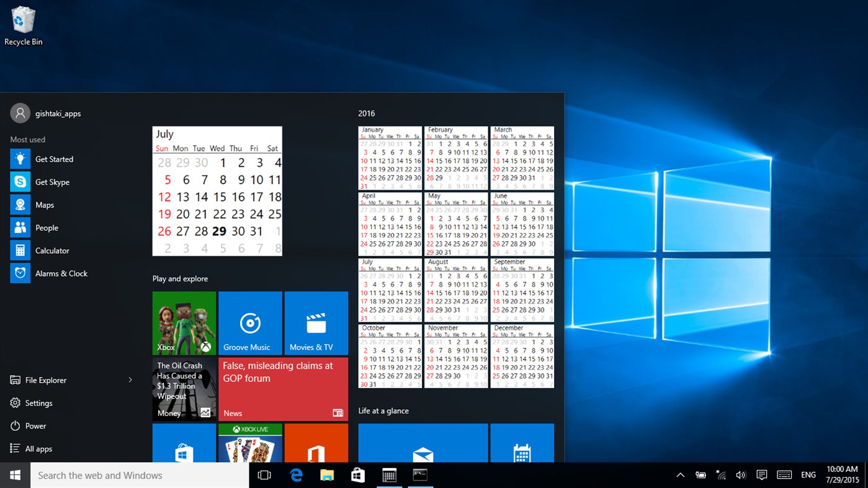Viewport: 868px width, 488px height.
Task: Open Task View from the taskbar
Action: tap(265, 474)
